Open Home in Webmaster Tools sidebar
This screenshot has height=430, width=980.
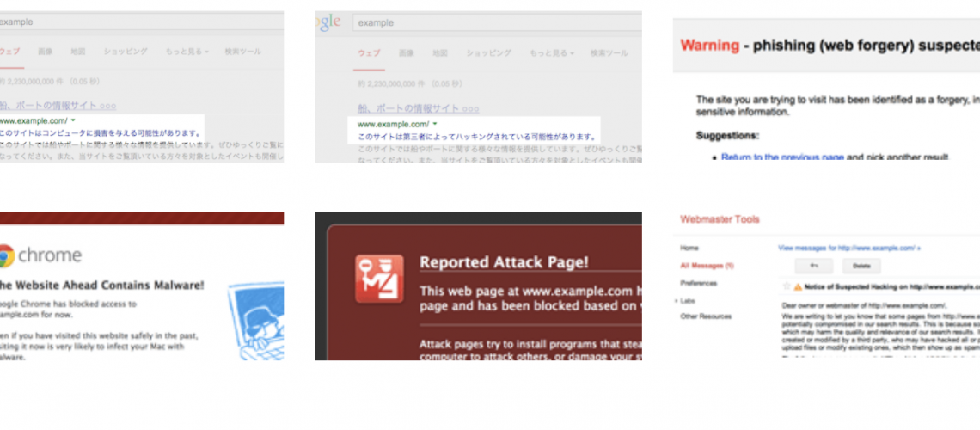coord(689,249)
